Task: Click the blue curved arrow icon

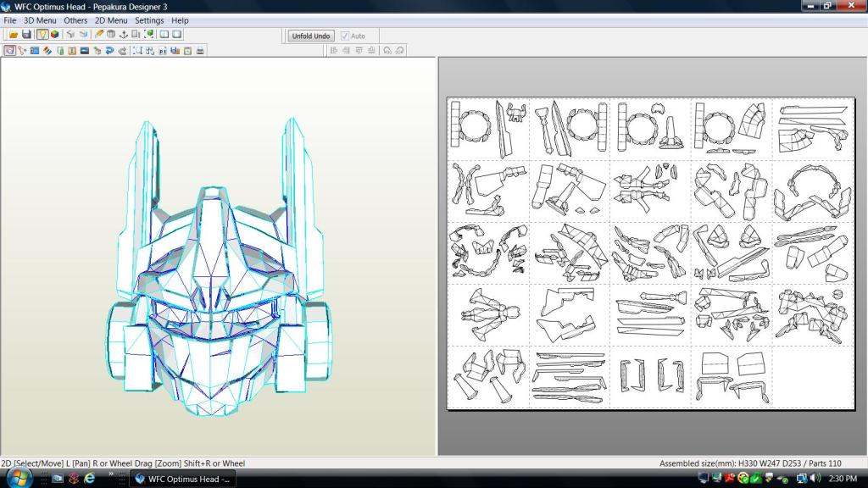Action: (x=109, y=50)
